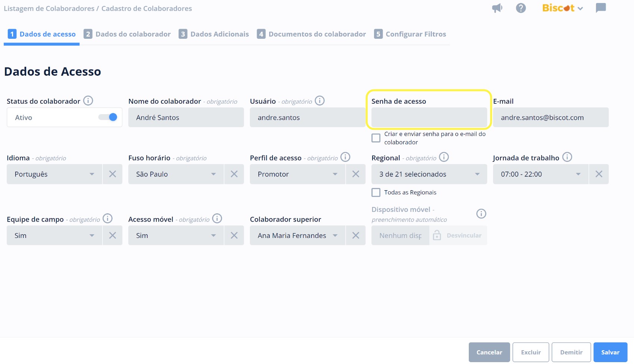The image size is (634, 364).
Task: Open the chat message icon
Action: click(x=600, y=8)
